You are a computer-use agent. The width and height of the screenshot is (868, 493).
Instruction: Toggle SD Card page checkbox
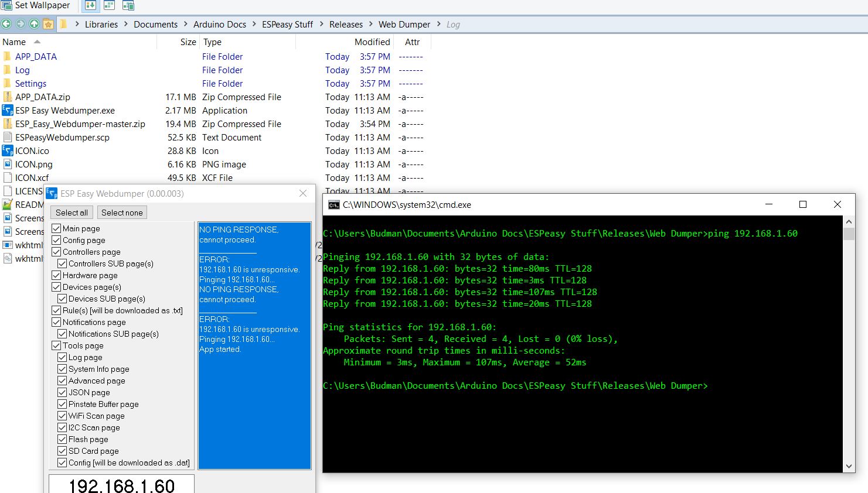pyautogui.click(x=62, y=451)
